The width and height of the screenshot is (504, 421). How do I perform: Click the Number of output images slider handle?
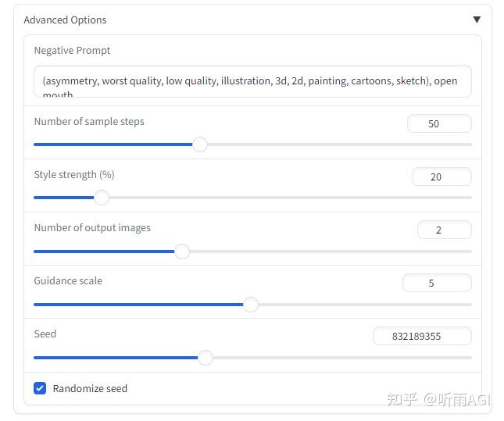tap(182, 251)
